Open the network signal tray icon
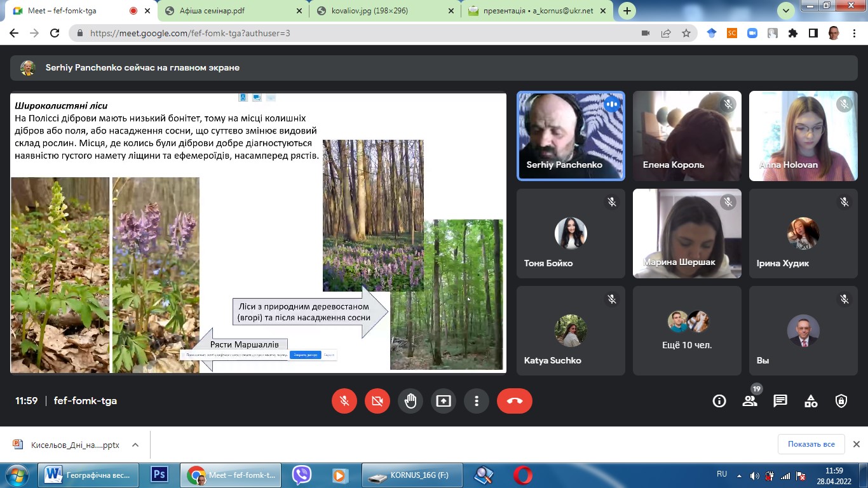 pos(785,475)
